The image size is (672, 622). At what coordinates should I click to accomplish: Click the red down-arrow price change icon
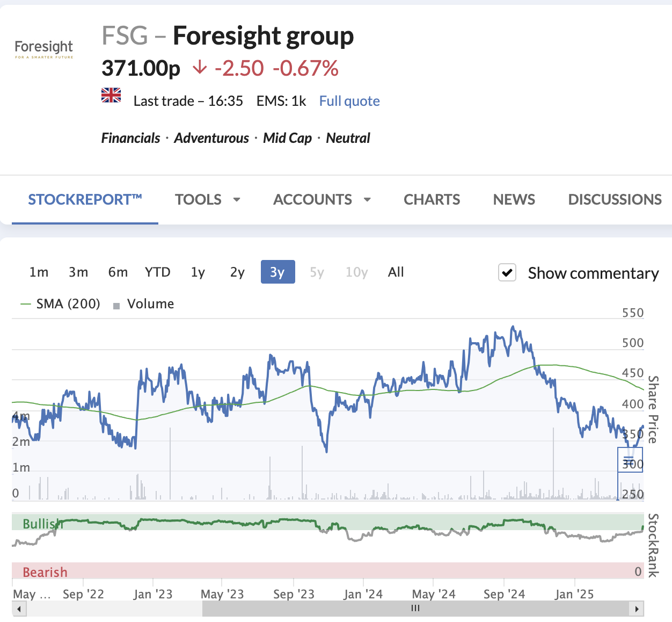pyautogui.click(x=200, y=68)
